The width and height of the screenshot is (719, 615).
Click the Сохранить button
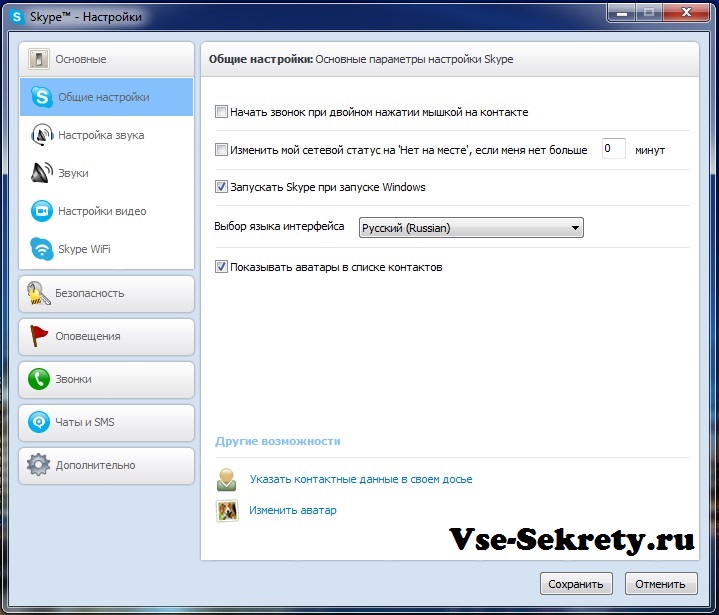576,584
